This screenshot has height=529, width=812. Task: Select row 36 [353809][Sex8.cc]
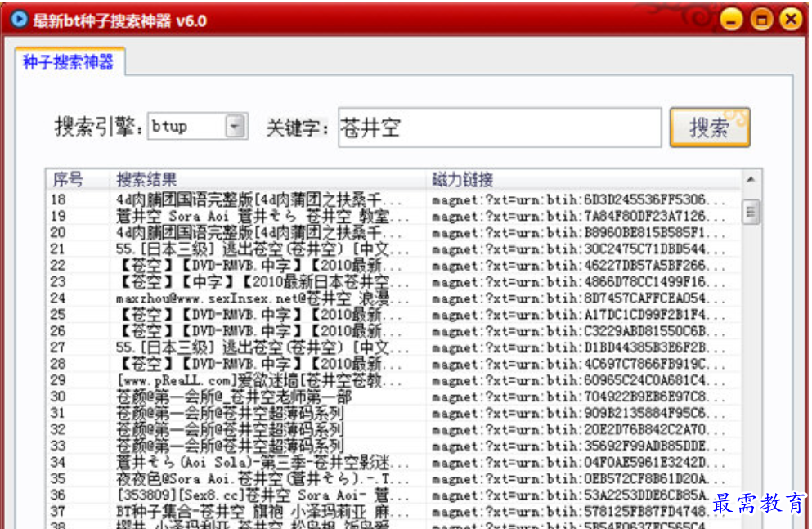[393, 495]
